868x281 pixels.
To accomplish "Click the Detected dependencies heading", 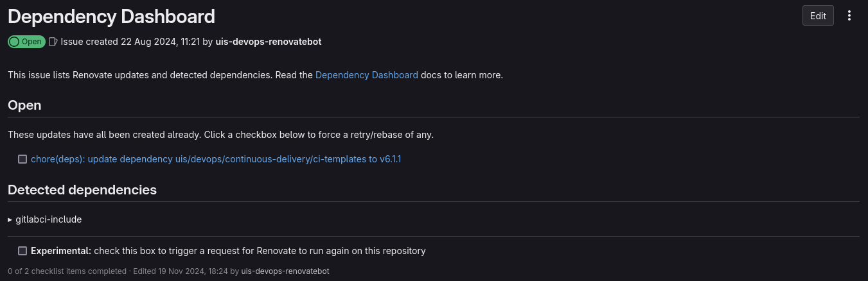I will click(x=82, y=190).
